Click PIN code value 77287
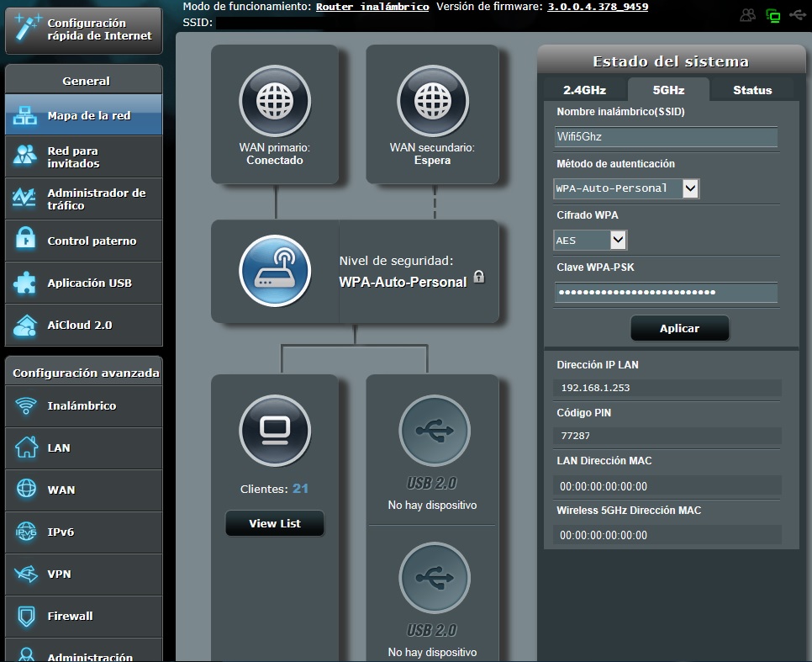This screenshot has height=662, width=812. click(x=575, y=436)
